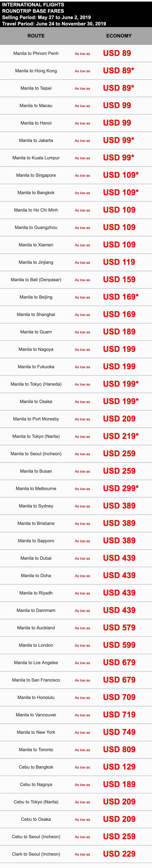The width and height of the screenshot is (152, 868).
Task: Choose the Manila to Kuala Lumpur route
Action: pyautogui.click(x=36, y=158)
